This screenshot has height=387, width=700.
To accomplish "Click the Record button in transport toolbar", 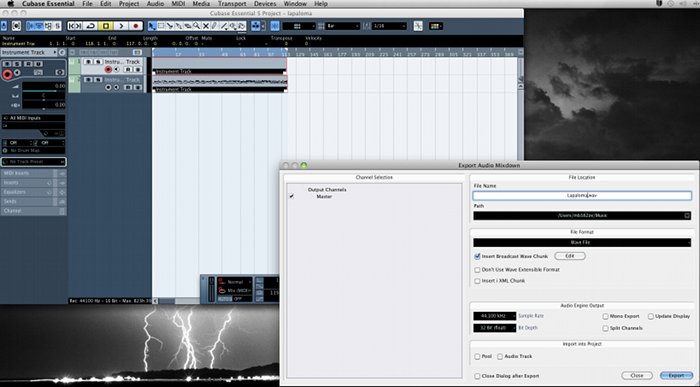I will point(136,26).
